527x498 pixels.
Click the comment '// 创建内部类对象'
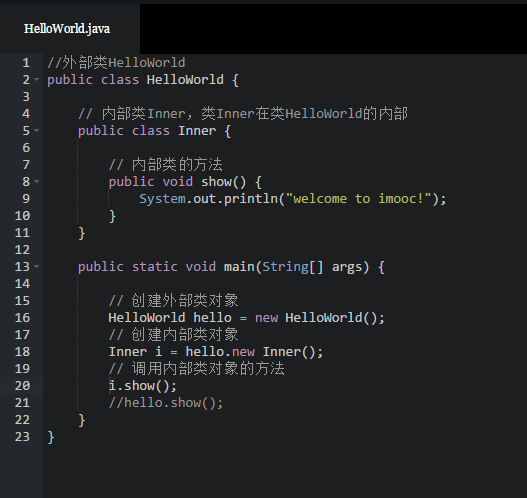174,334
